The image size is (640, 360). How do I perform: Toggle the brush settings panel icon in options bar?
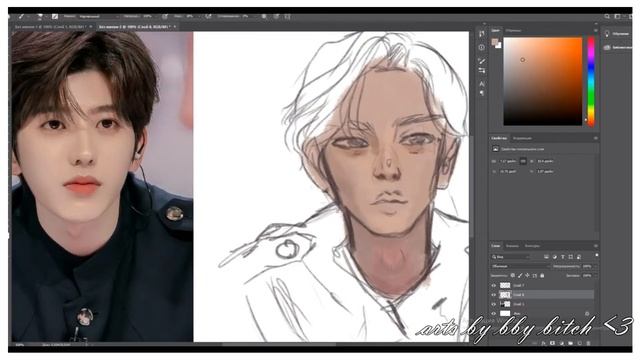(55, 17)
